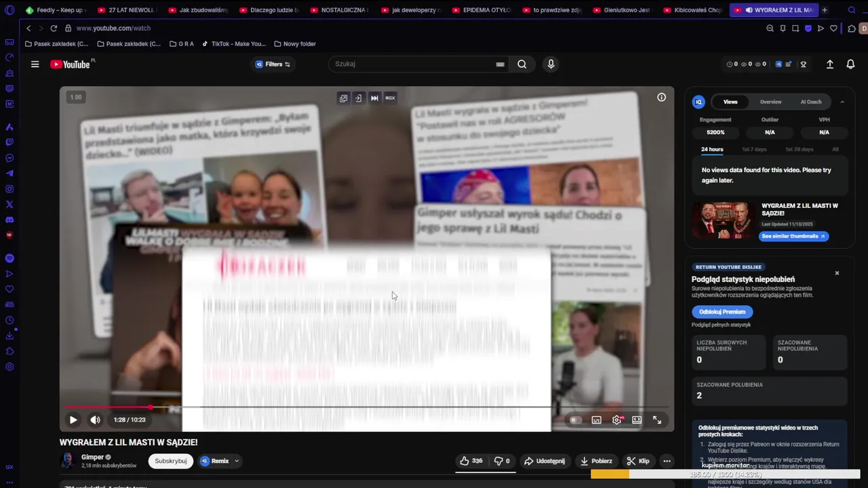This screenshot has height=488, width=868.
Task: Toggle mute with the speaker icon
Action: tap(96, 420)
